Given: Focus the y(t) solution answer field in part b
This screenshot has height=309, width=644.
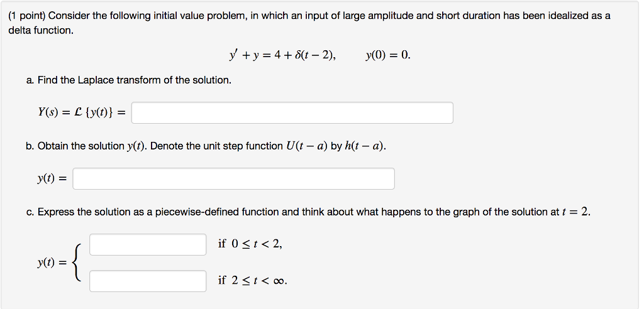Looking at the screenshot, I should coord(234,178).
